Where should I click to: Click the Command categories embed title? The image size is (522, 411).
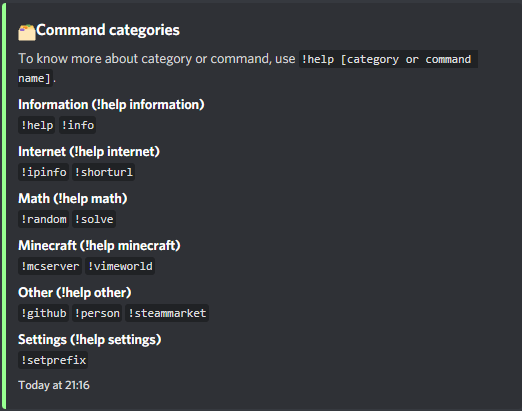(x=108, y=30)
